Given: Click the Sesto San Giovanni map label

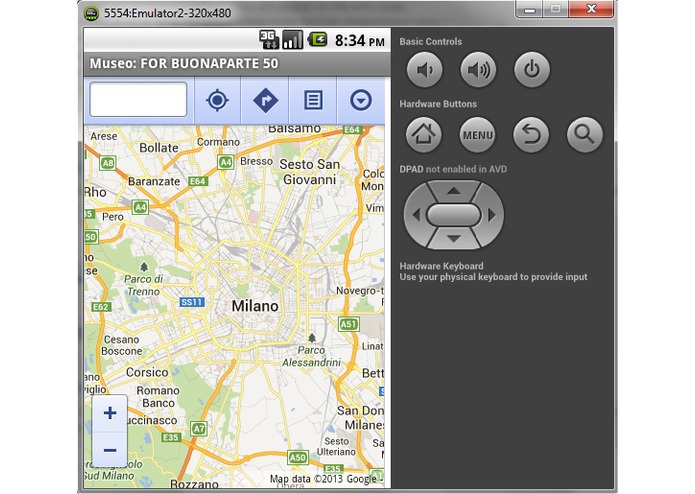Looking at the screenshot, I should coord(309,172).
